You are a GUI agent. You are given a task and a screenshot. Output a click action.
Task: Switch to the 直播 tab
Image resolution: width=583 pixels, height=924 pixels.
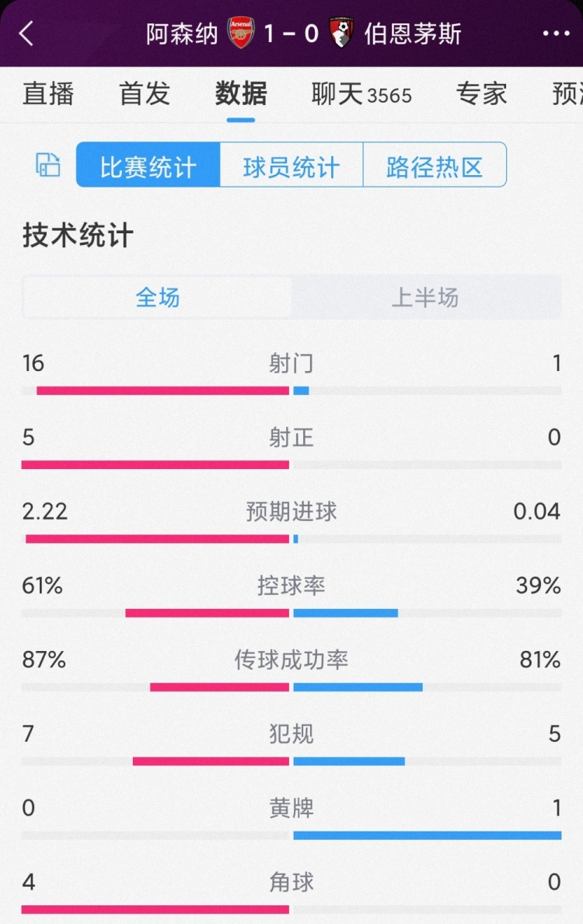pyautogui.click(x=48, y=93)
